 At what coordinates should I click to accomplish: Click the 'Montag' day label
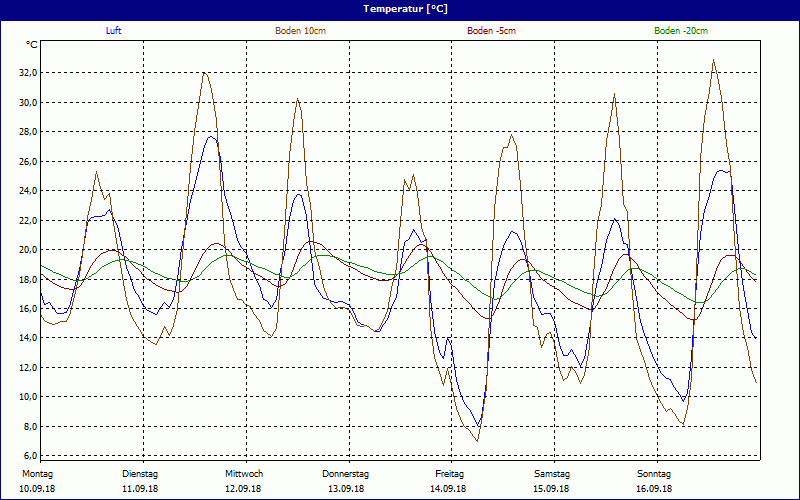pos(37,474)
